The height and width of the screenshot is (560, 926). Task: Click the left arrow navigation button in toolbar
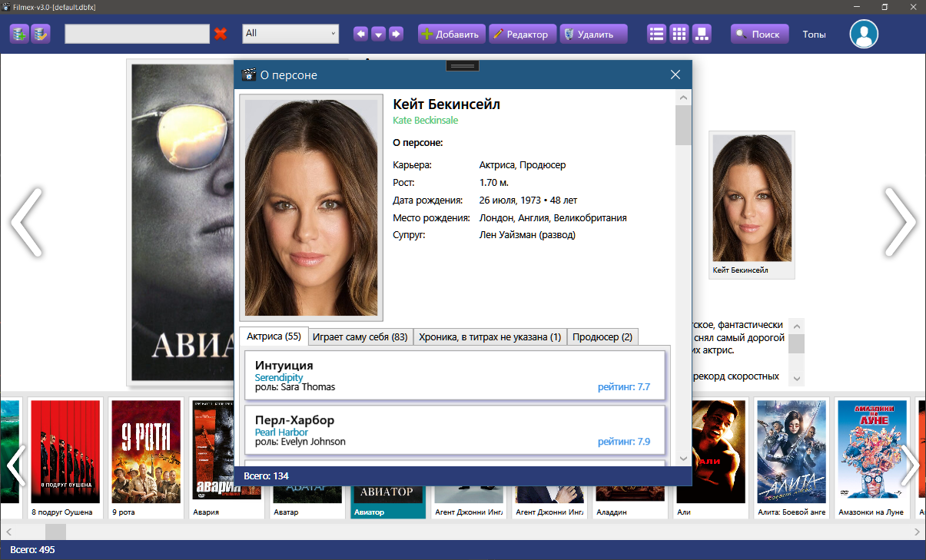360,34
